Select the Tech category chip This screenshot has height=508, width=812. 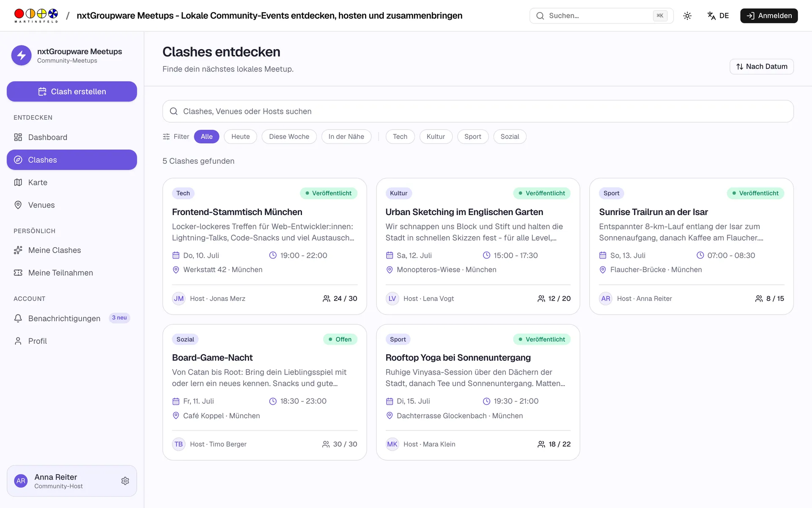point(400,137)
